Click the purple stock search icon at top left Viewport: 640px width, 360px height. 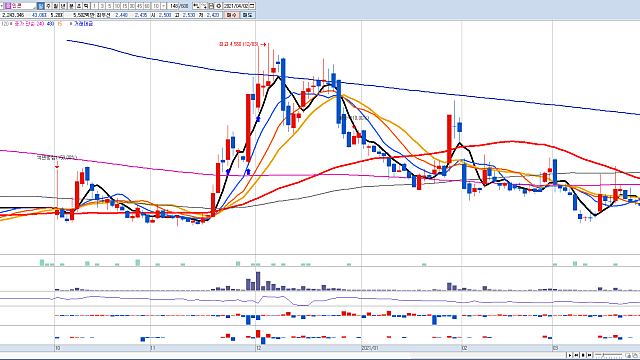(7, 6)
